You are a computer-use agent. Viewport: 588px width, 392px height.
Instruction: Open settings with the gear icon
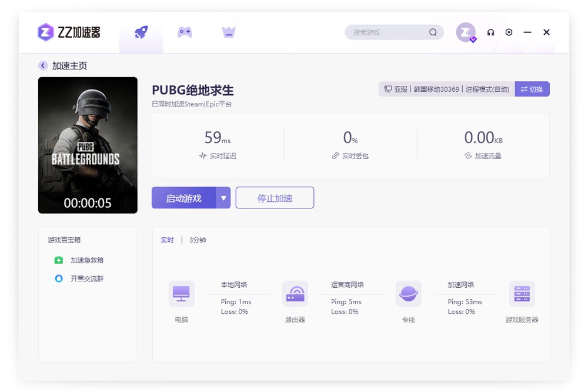pos(509,32)
